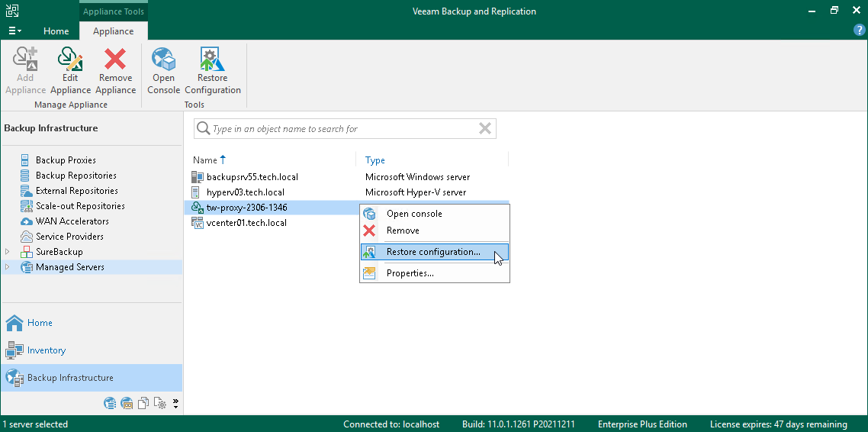868x432 pixels.
Task: Click the Add Appliance ribbon icon
Action: click(25, 57)
